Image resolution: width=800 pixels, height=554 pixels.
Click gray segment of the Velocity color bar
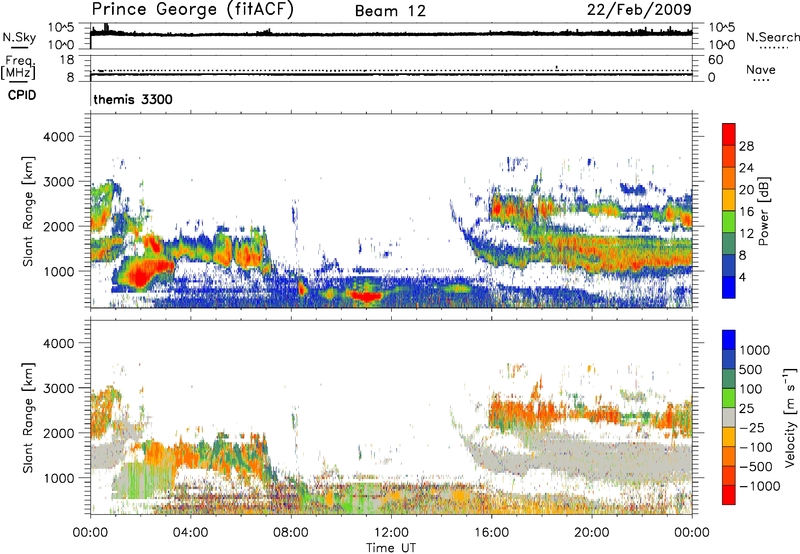pyautogui.click(x=729, y=418)
